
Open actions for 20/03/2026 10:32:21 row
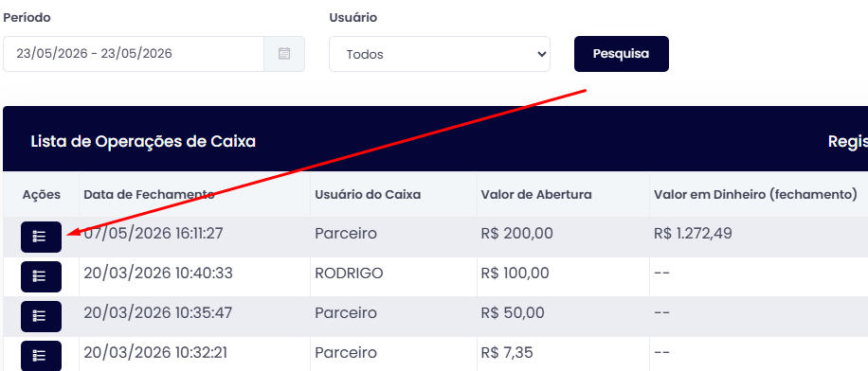tap(41, 356)
